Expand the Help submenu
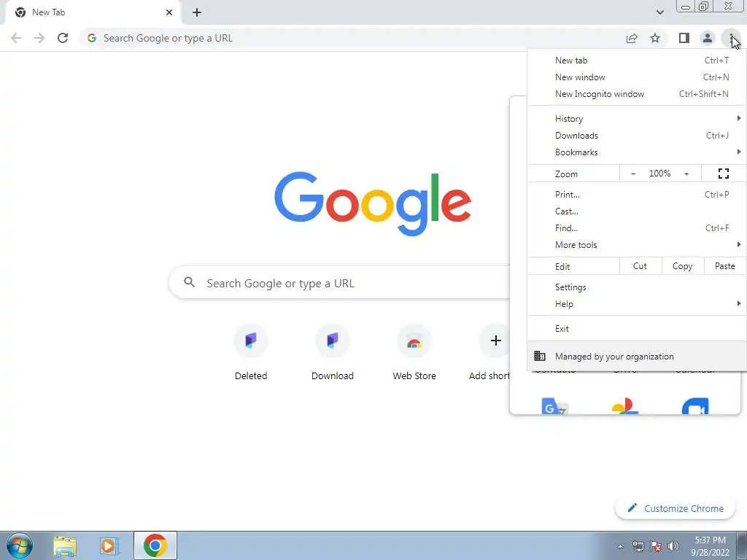The height and width of the screenshot is (560, 747). click(637, 304)
